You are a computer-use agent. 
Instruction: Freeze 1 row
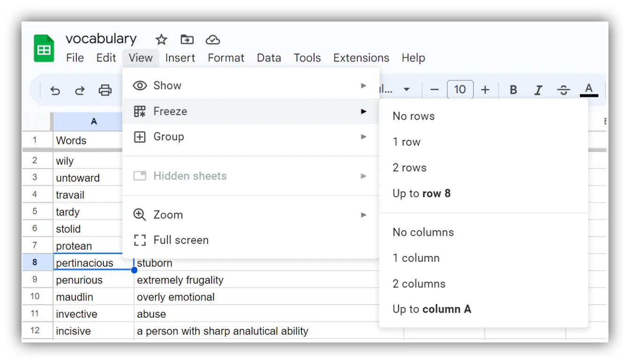483,142
